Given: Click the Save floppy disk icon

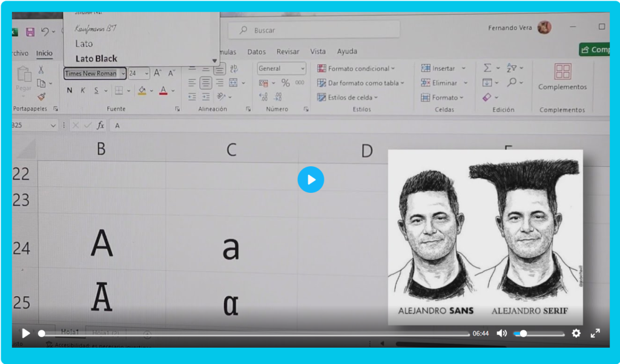Looking at the screenshot, I should click(30, 31).
